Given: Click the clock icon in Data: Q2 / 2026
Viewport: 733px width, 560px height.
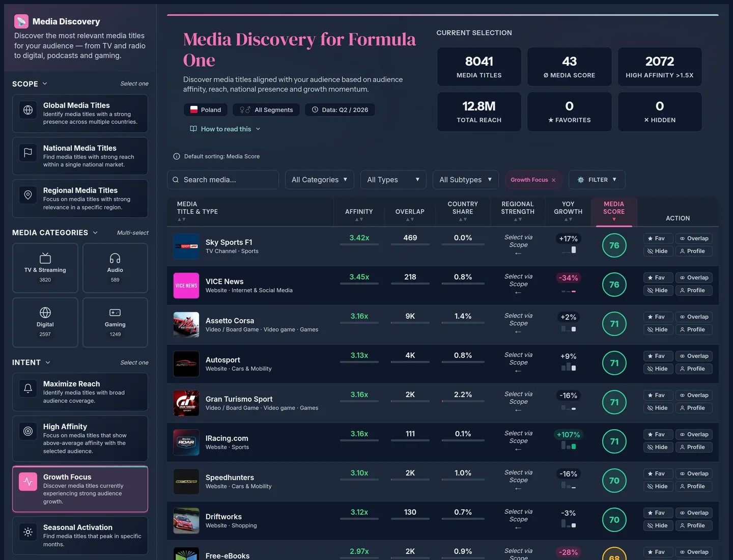Looking at the screenshot, I should 315,110.
